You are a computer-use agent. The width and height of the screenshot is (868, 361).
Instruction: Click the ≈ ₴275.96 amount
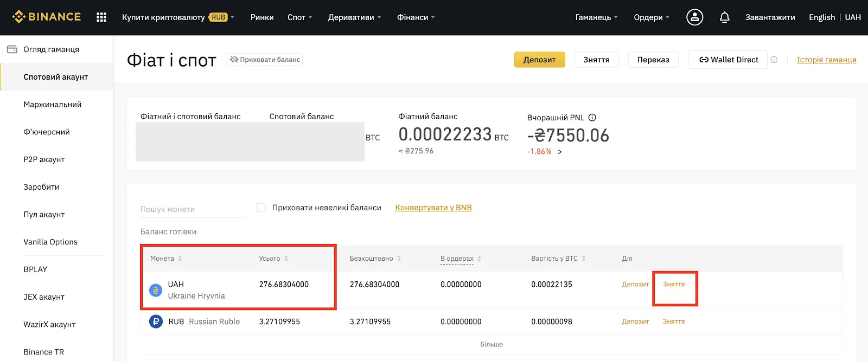416,151
